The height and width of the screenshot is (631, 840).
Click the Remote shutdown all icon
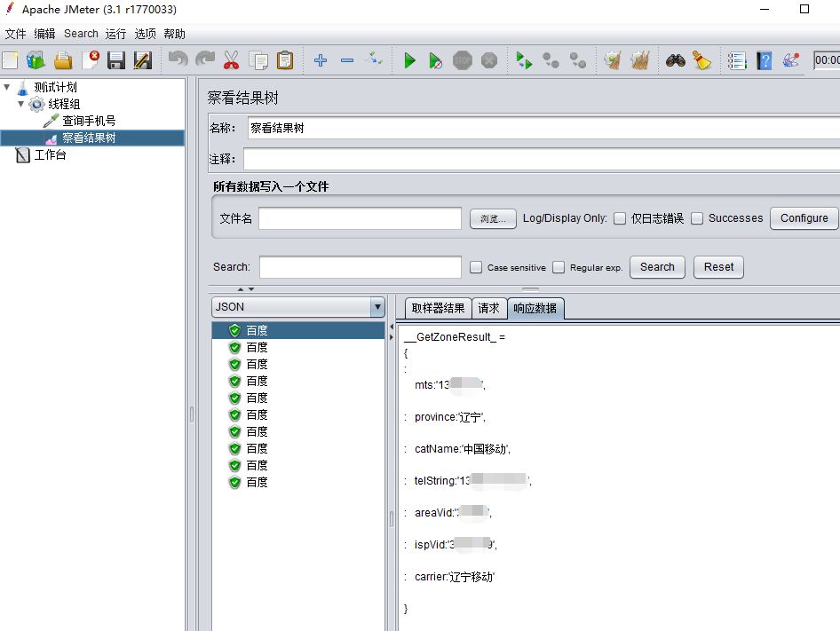577,60
